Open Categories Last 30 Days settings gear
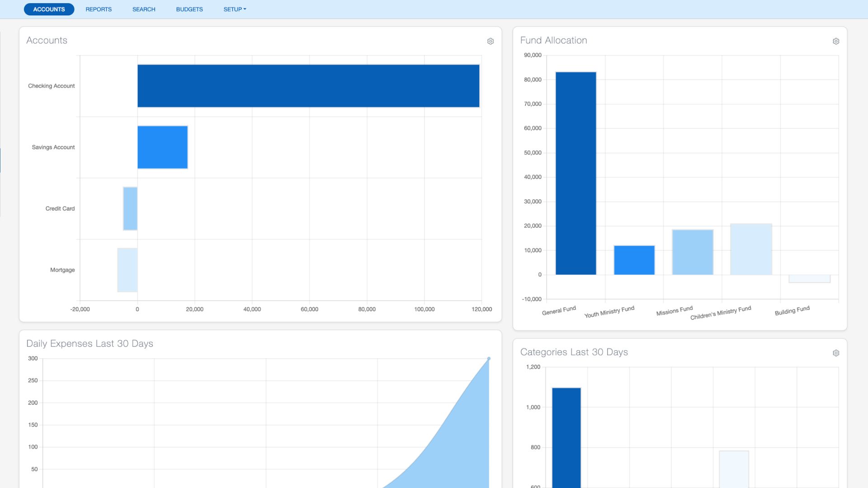 click(x=836, y=353)
